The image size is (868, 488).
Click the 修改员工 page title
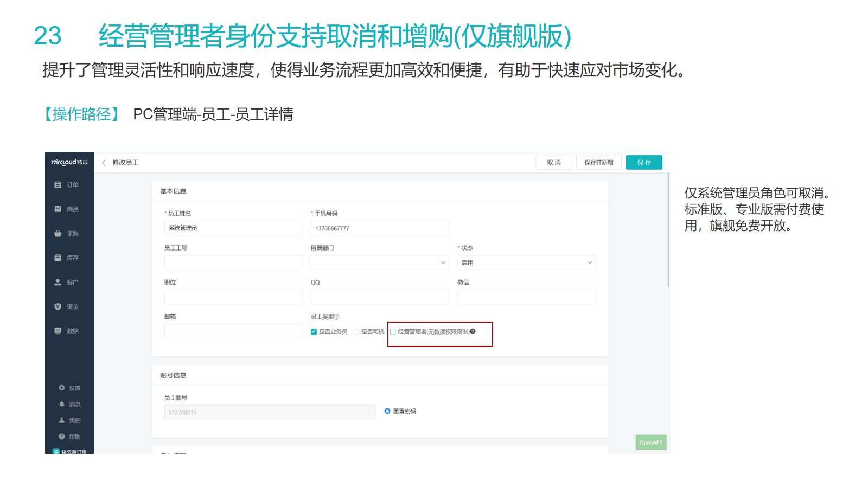[125, 163]
